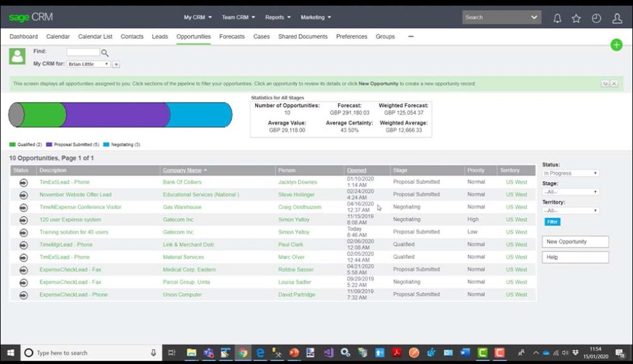The height and width of the screenshot is (364, 633).
Task: Click status icon for Gas Warehouse row
Action: pos(23,208)
